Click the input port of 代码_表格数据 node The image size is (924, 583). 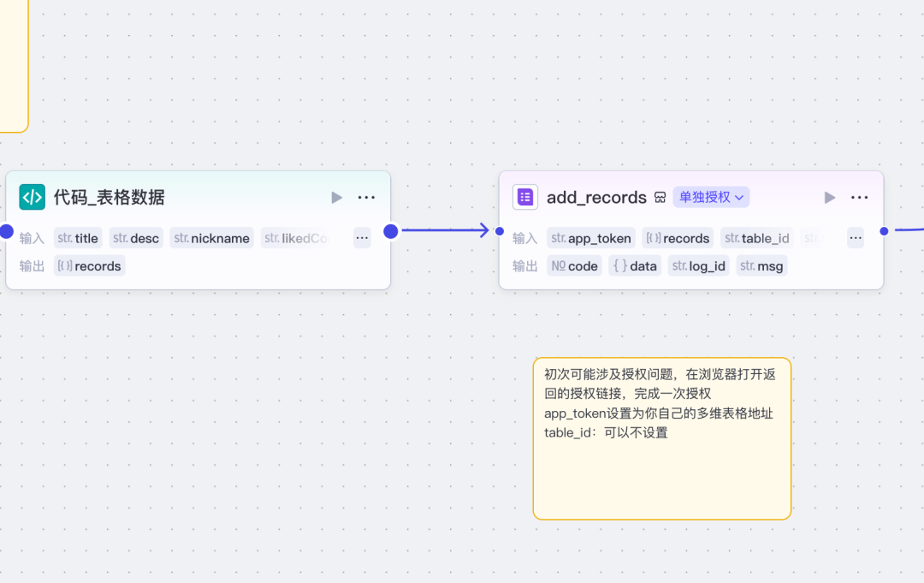(7, 231)
